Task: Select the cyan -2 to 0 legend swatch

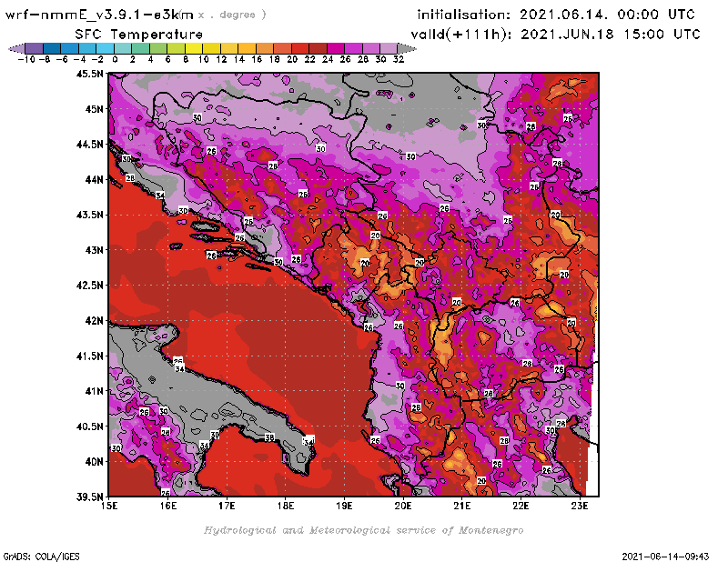Action: (105, 48)
